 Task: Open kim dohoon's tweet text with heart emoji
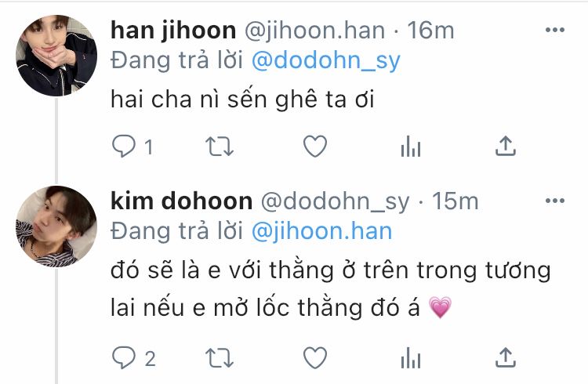[330, 288]
